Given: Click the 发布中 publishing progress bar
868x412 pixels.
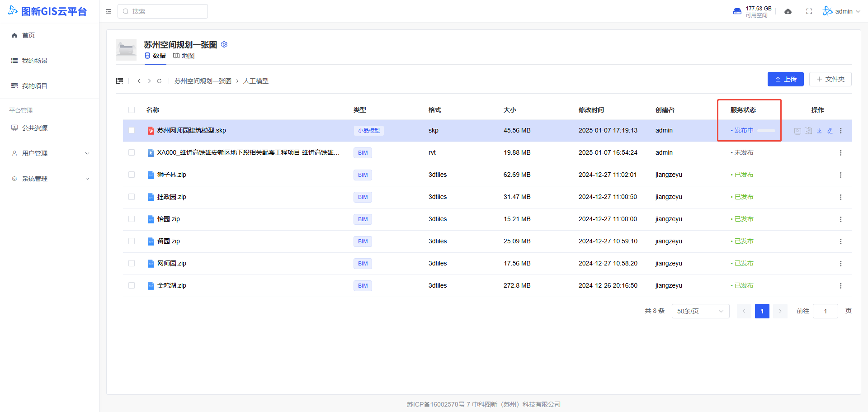Looking at the screenshot, I should click(x=766, y=131).
